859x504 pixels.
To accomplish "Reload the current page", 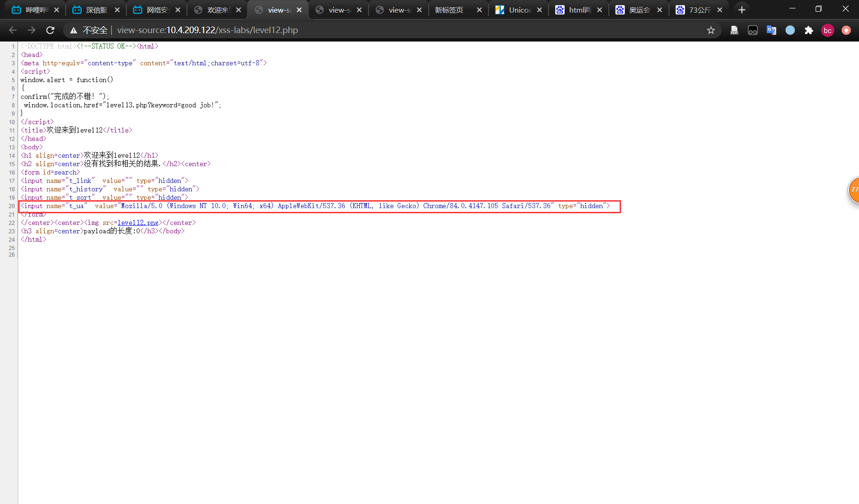I will [50, 30].
